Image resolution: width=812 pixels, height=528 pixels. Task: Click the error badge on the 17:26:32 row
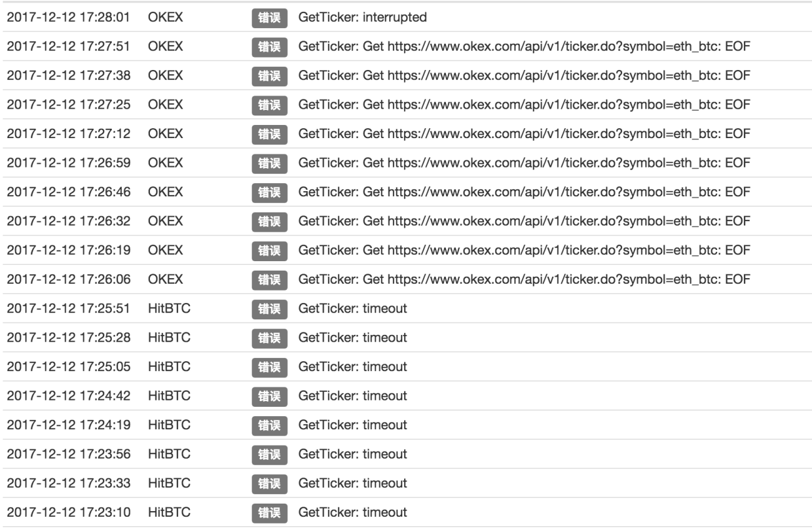click(269, 221)
